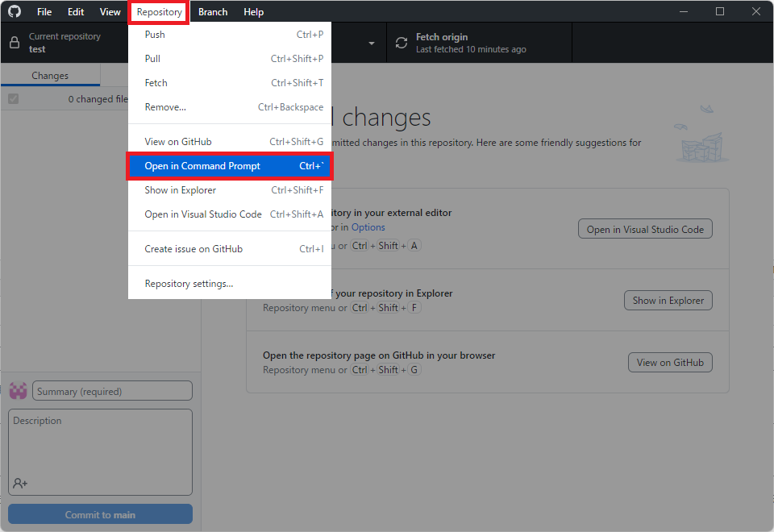The image size is (774, 532).
Task: Select Open in Visual Studio Code menu item
Action: 230,214
